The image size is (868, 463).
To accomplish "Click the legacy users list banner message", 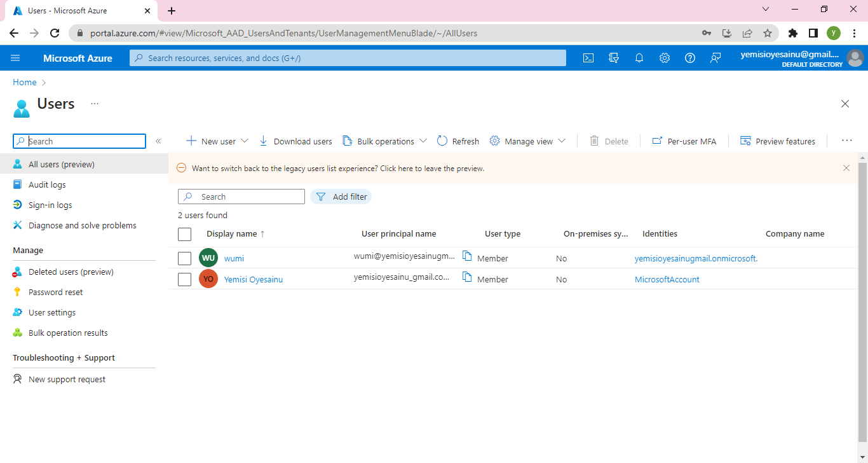I will 338,169.
